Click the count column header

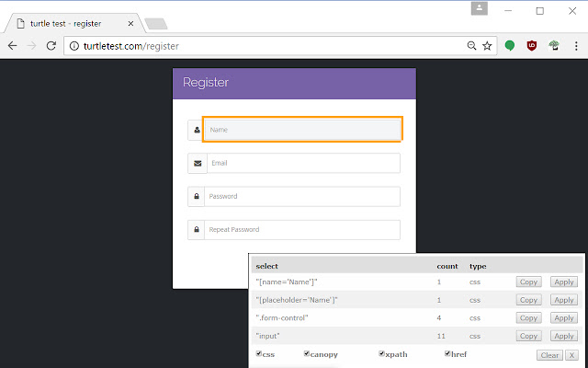click(447, 266)
